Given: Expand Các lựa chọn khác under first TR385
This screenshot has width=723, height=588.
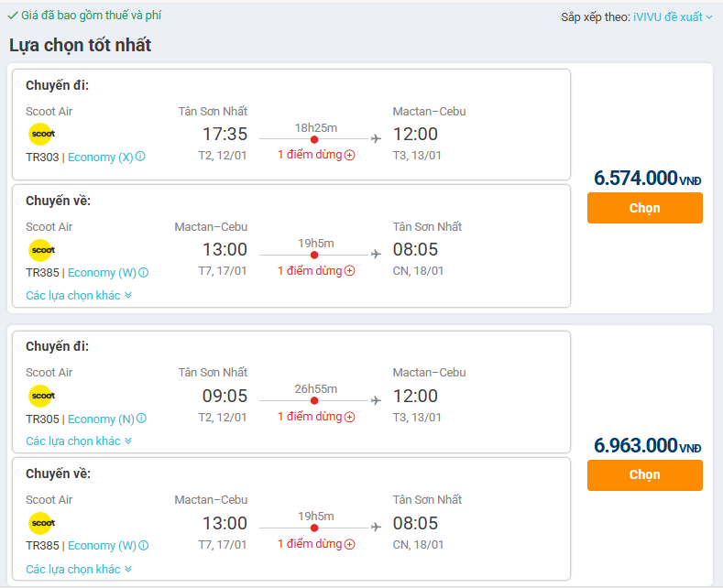Looking at the screenshot, I should point(79,295).
